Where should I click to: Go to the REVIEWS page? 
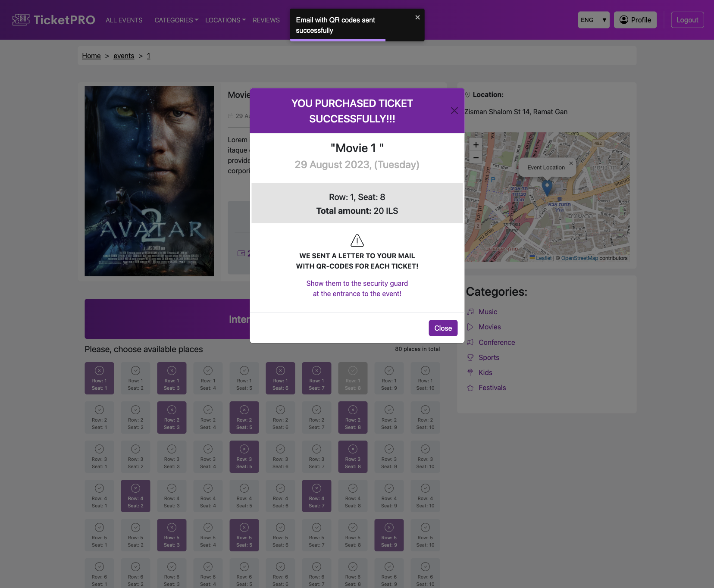[x=266, y=20]
